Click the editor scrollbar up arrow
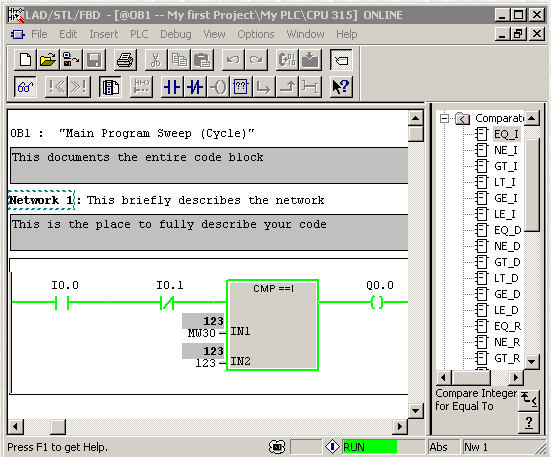Viewport: 551px width, 457px height. tap(416, 118)
